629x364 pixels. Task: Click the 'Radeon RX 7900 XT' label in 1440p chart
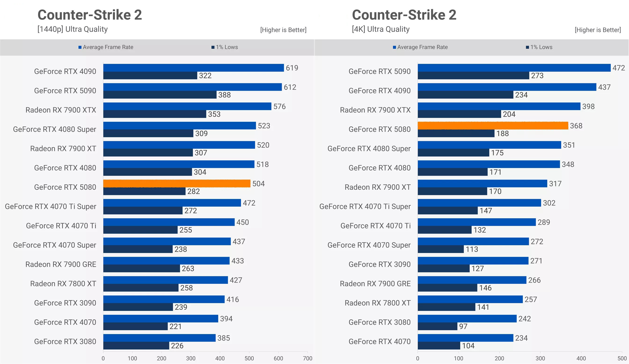(63, 149)
